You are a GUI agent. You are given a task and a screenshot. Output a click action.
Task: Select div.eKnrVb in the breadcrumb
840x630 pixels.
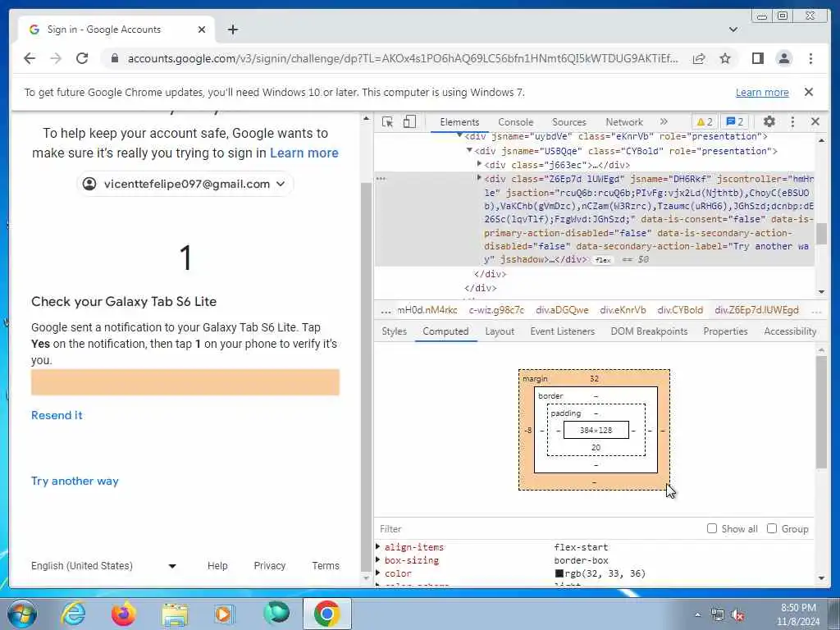(x=623, y=310)
